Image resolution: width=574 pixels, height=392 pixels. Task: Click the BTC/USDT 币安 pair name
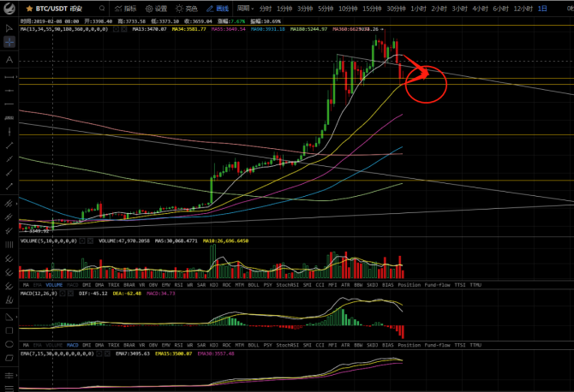pos(59,9)
